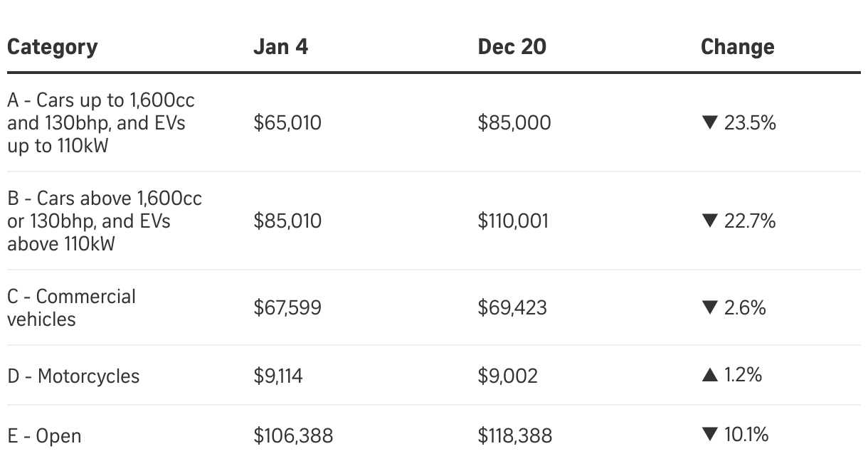The width and height of the screenshot is (868, 471).
Task: Click the C - Commercial vehicles row label
Action: coord(71,308)
